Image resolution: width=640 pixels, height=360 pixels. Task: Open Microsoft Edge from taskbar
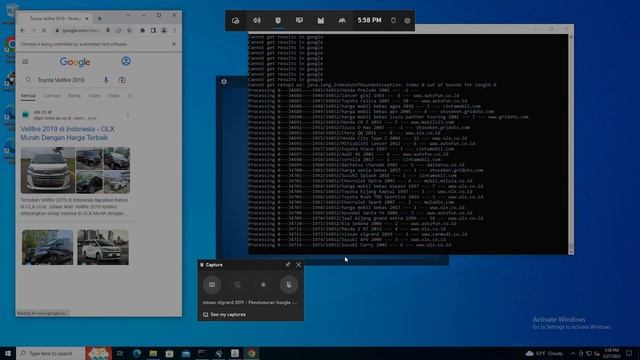(x=137, y=353)
